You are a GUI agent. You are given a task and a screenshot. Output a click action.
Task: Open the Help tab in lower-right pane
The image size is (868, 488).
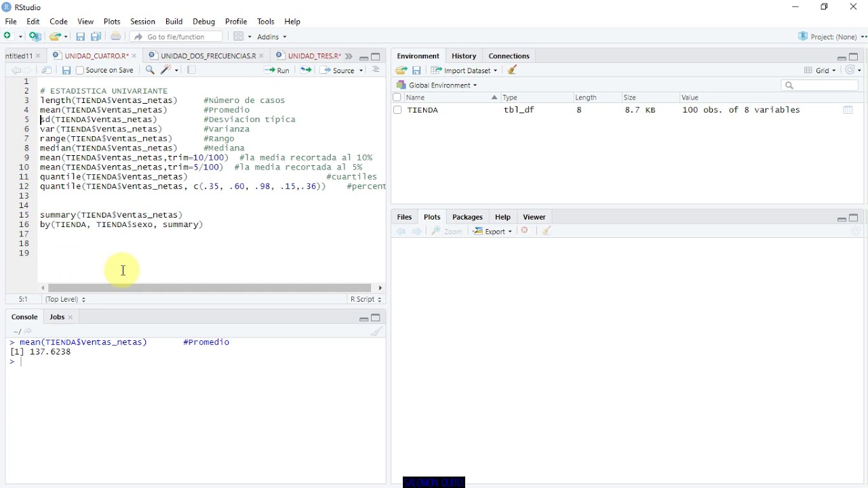click(502, 218)
